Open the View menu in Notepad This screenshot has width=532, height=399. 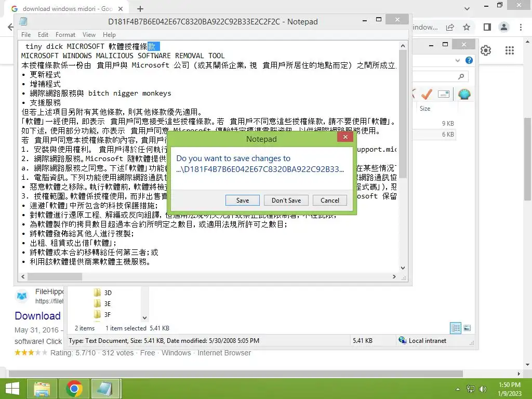89,35
